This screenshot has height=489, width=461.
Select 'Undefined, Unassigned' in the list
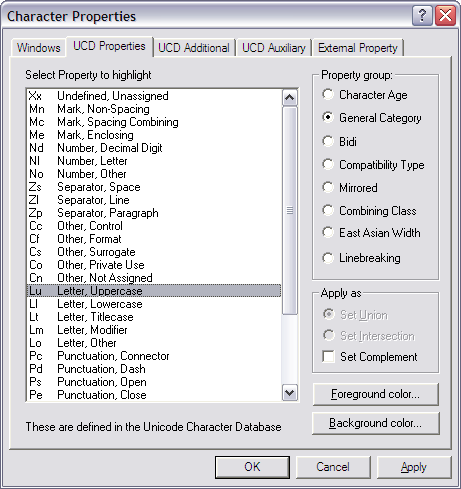click(x=154, y=96)
